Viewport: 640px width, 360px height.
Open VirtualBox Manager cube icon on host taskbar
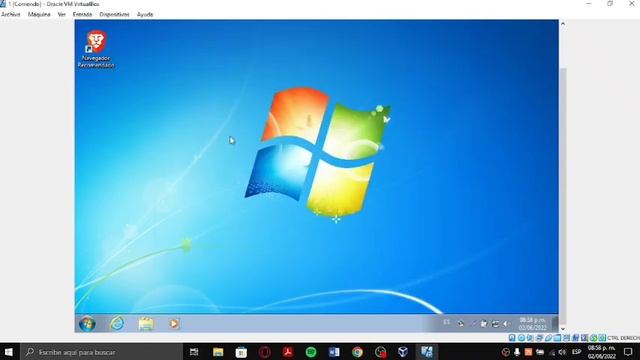pos(403,352)
